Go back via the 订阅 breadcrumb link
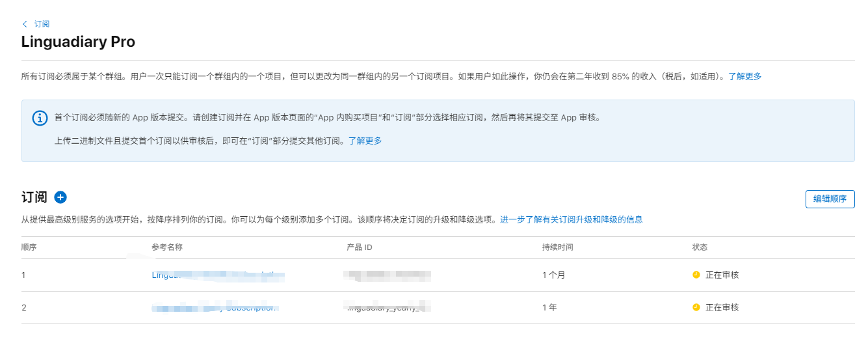This screenshot has width=868, height=358. [x=42, y=23]
